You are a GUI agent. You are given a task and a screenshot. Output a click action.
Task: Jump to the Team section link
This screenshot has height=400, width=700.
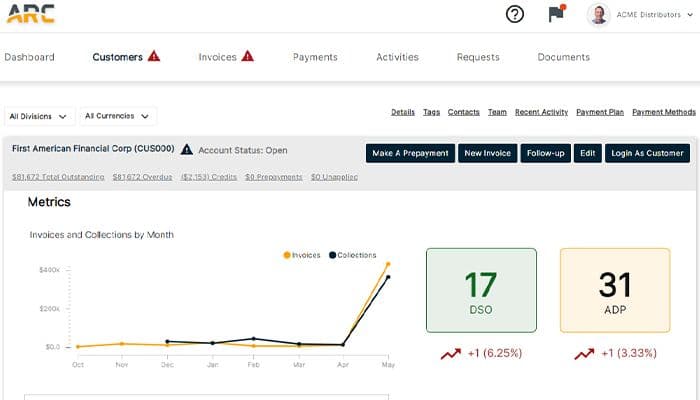tap(497, 112)
